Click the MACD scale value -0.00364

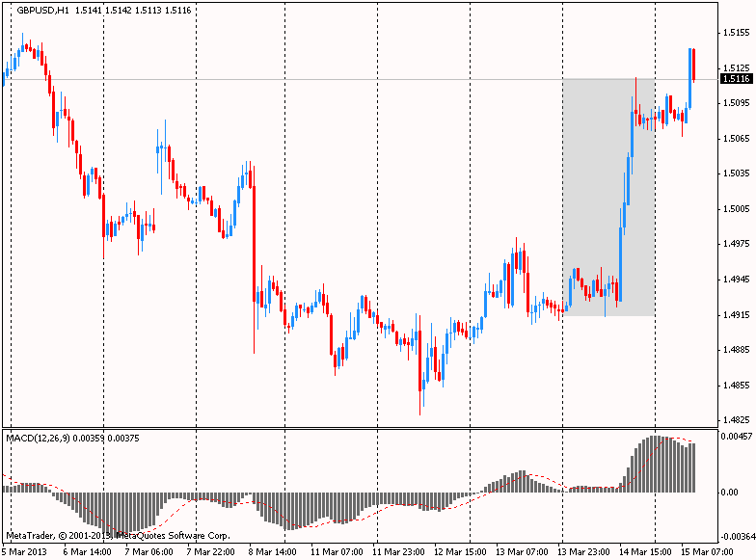click(x=737, y=536)
